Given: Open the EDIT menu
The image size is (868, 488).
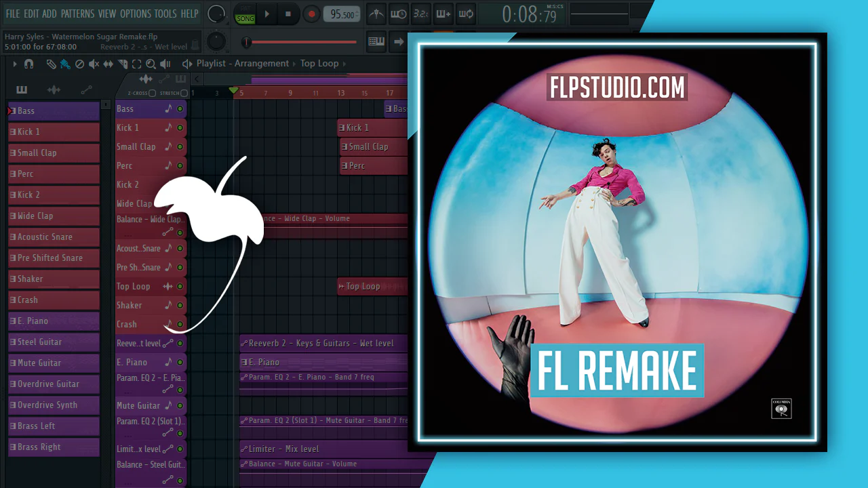Looking at the screenshot, I should point(31,14).
